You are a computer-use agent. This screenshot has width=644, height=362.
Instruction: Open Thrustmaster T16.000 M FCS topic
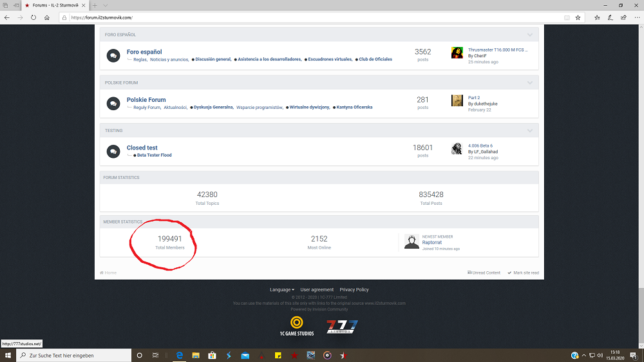498,50
